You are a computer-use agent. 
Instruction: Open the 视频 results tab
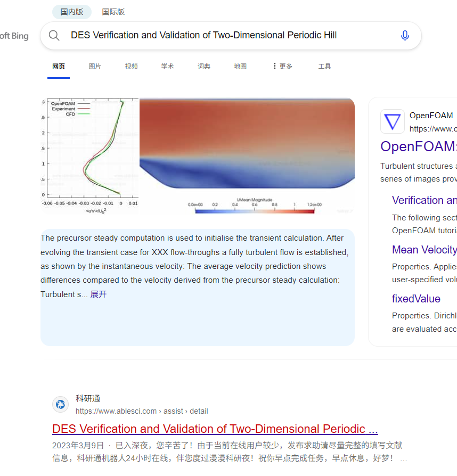(x=131, y=66)
